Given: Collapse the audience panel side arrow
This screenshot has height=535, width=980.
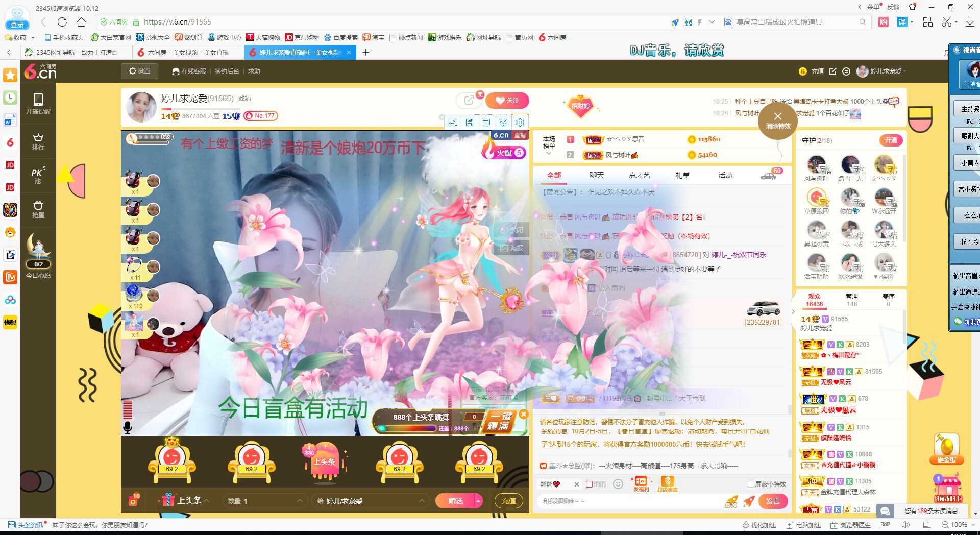Looking at the screenshot, I should pyautogui.click(x=793, y=311).
